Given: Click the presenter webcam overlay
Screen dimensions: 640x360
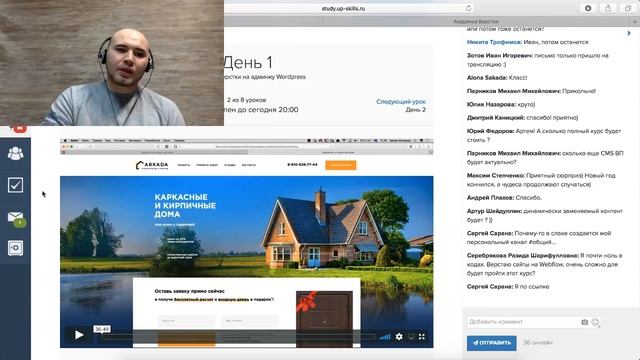Looking at the screenshot, I should click(x=112, y=63).
